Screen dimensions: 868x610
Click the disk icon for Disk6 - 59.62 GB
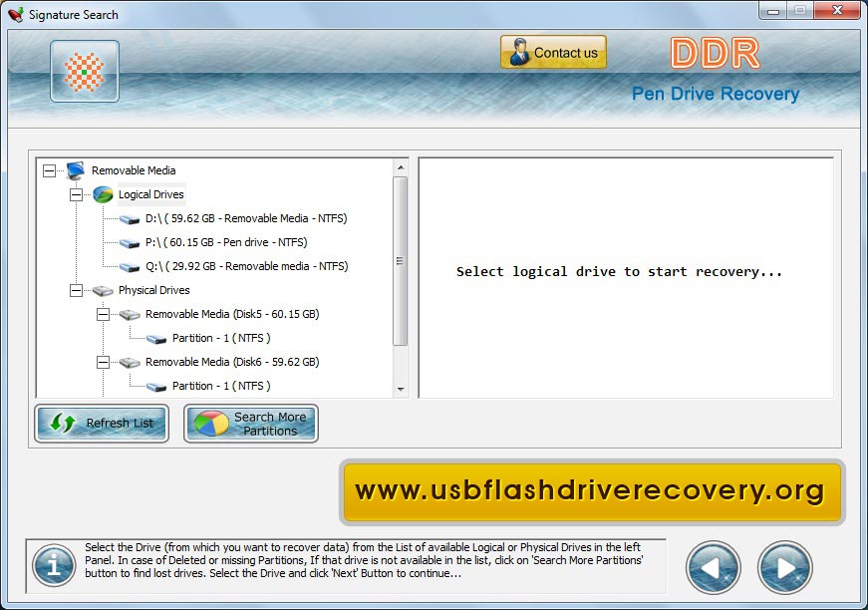pyautogui.click(x=130, y=363)
